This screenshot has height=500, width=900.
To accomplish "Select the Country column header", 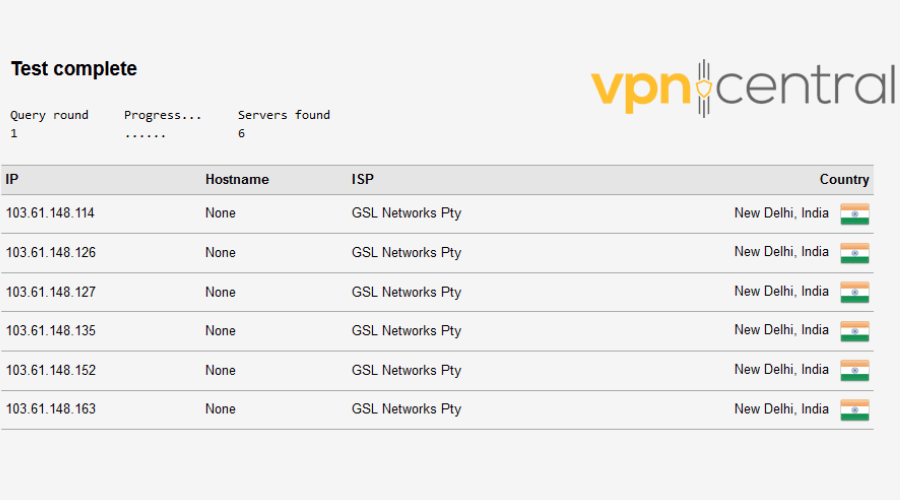I will tap(844, 180).
